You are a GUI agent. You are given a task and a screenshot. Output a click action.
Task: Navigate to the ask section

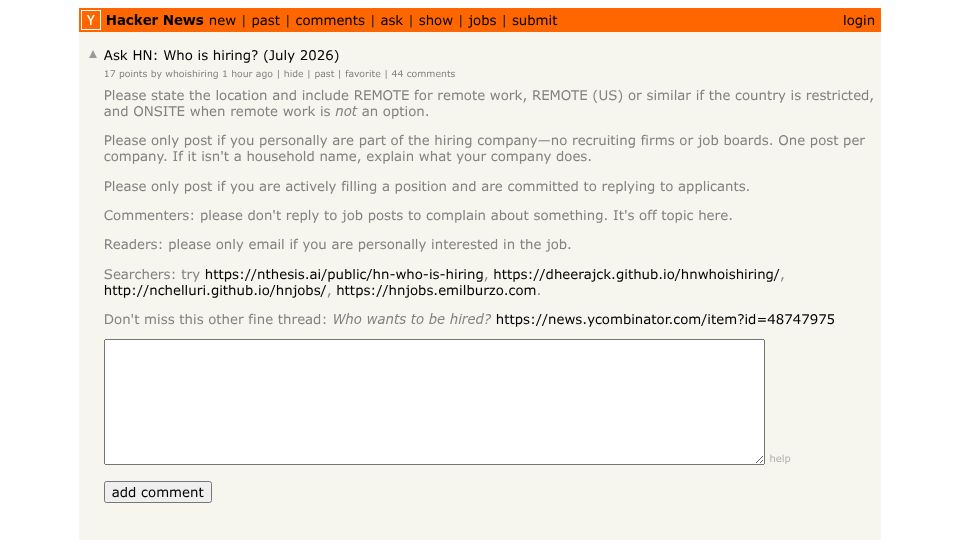391,21
